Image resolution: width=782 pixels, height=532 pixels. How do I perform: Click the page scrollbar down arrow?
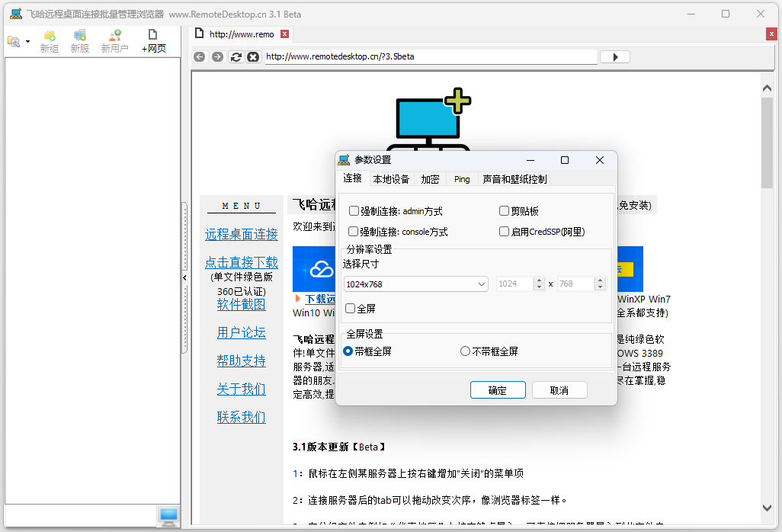(767, 508)
